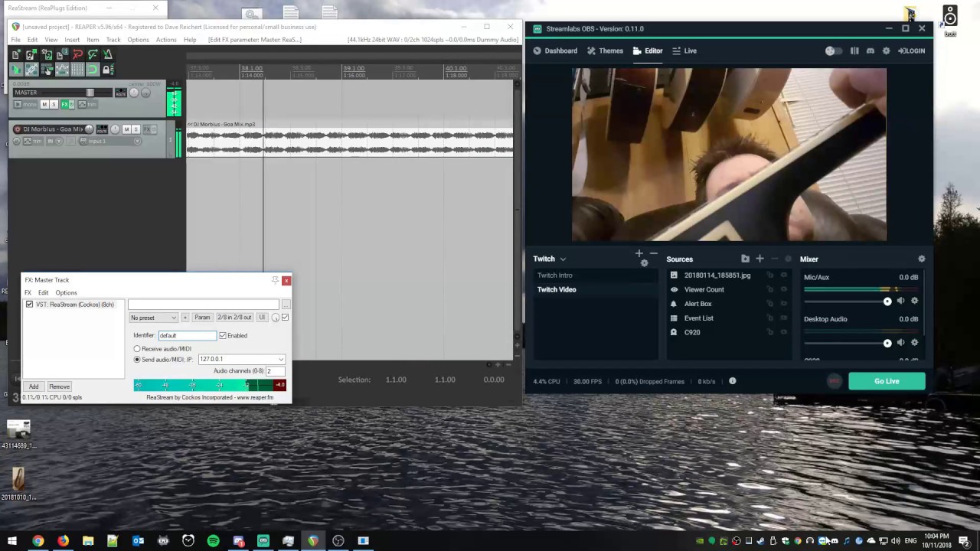Select Receive audio/MIDI radio button

(x=137, y=349)
